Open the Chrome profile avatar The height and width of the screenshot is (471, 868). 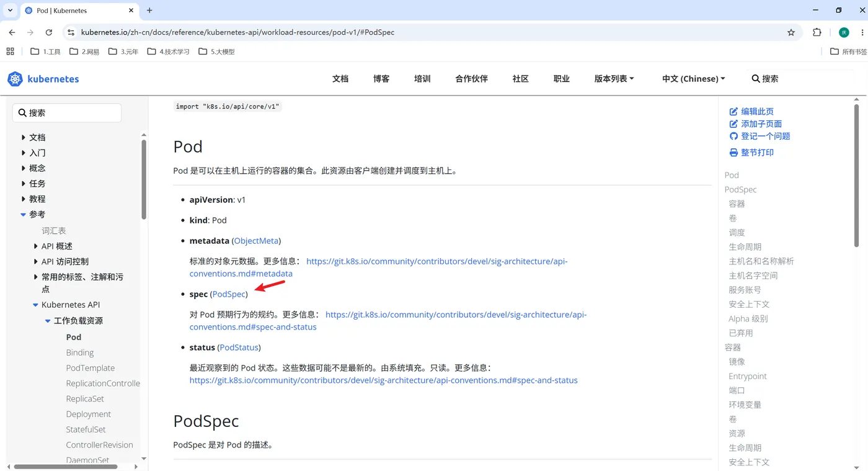tap(843, 32)
